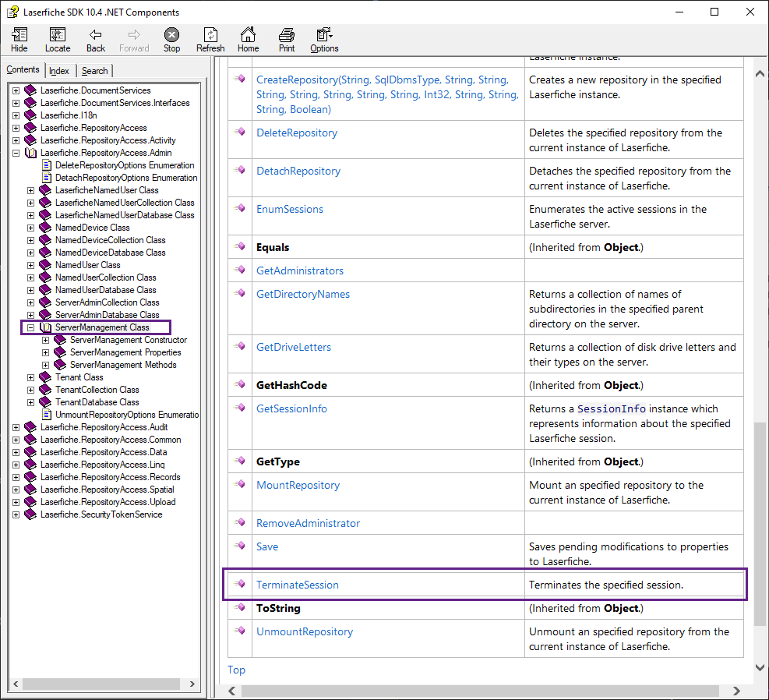Open the CreateRepository method overload link
The height and width of the screenshot is (700, 769).
tap(387, 94)
